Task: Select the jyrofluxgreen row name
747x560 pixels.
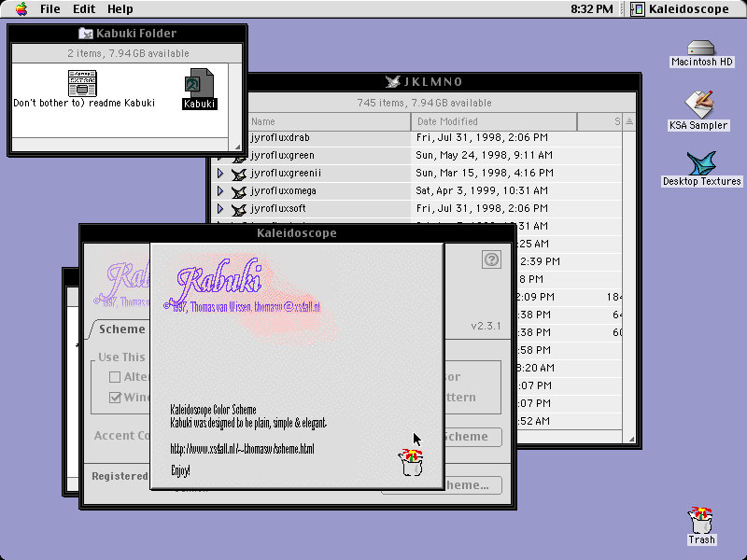Action: pos(283,155)
